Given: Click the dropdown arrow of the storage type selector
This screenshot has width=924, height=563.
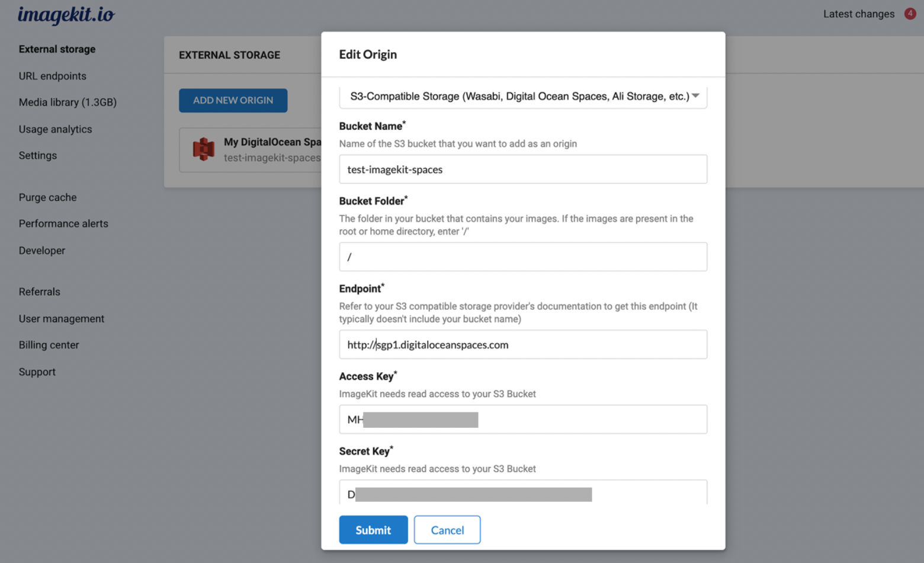Looking at the screenshot, I should pos(696,96).
